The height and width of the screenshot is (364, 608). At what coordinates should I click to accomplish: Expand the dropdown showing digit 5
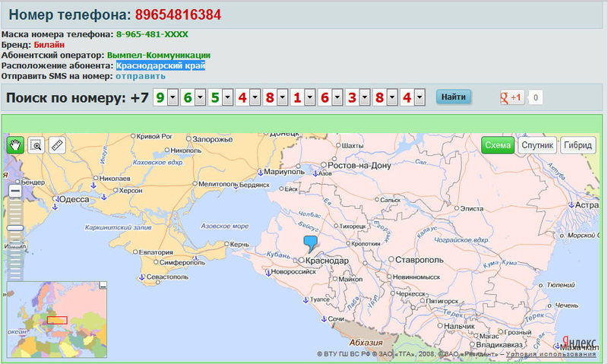pos(227,97)
